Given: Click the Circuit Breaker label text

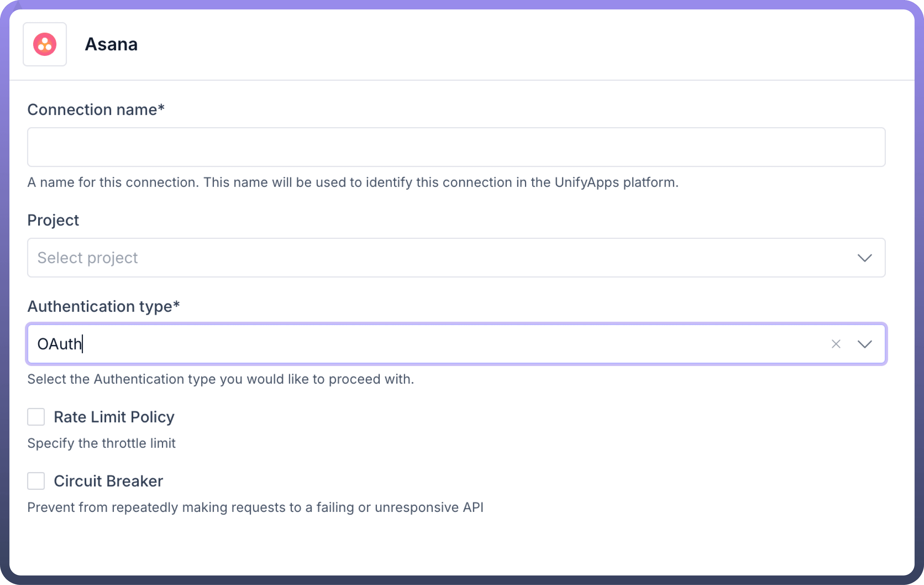Looking at the screenshot, I should tap(108, 481).
